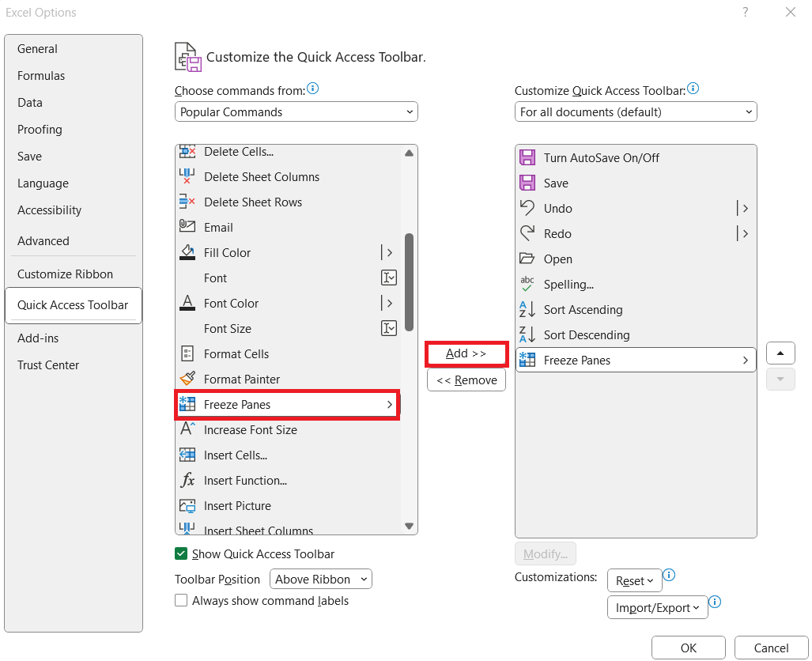812x661 pixels.
Task: Select the Quick Access Toolbar category
Action: (x=73, y=305)
